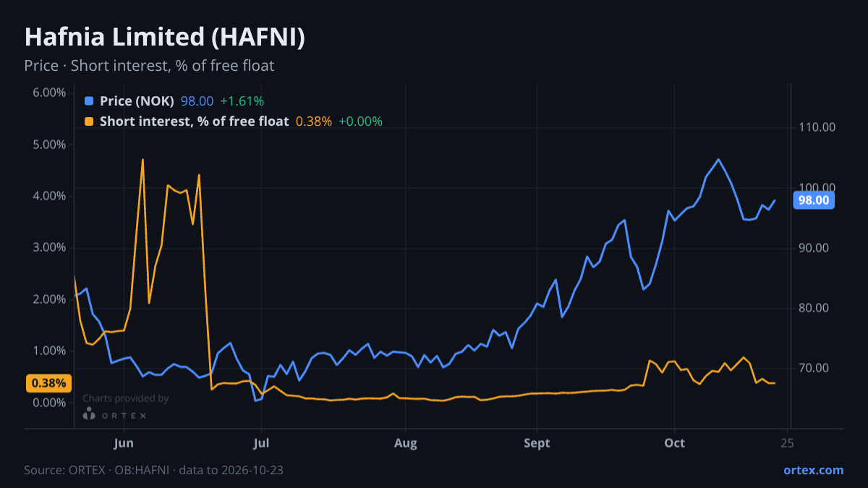The height and width of the screenshot is (488, 868).
Task: Select the Short interest, % of free float legend label
Action: pyautogui.click(x=194, y=121)
